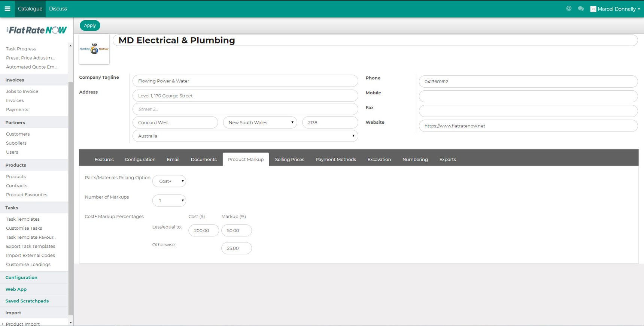
Task: Click the Apply button
Action: point(90,25)
